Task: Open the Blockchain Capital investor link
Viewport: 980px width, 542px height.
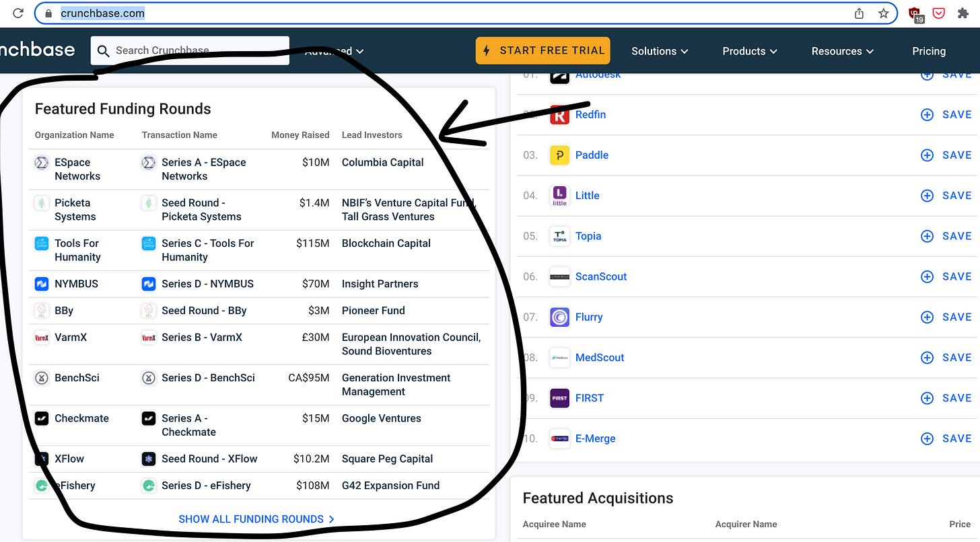Action: click(386, 243)
